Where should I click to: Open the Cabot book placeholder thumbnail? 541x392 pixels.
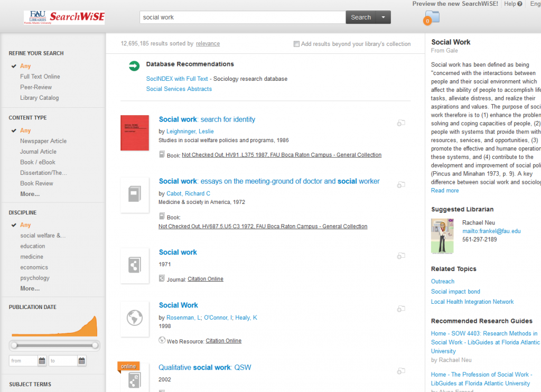click(x=135, y=194)
